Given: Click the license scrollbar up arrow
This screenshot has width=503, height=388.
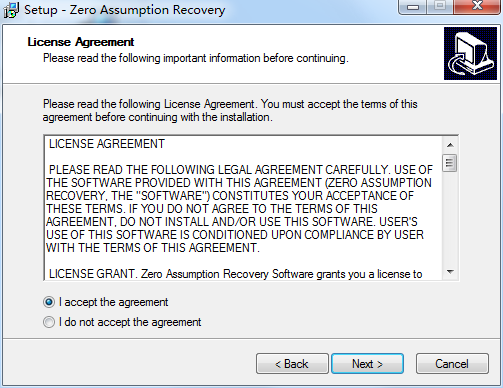Looking at the screenshot, I should [x=450, y=145].
